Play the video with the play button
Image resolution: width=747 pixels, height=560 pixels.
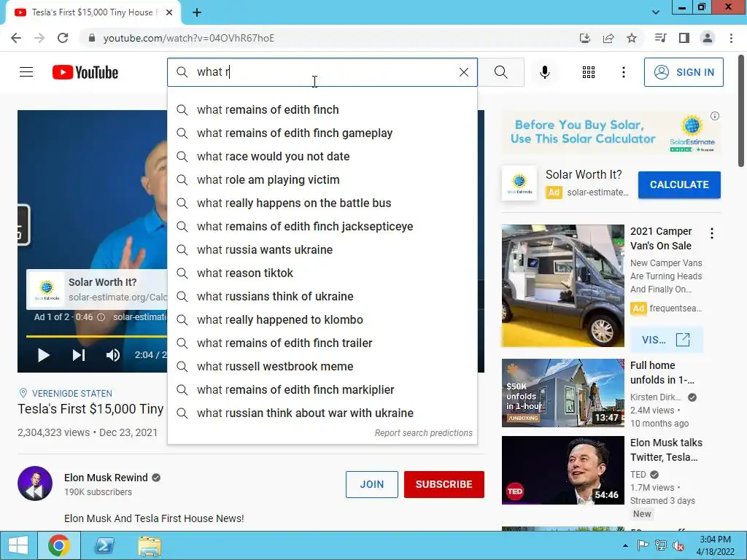[x=43, y=355]
